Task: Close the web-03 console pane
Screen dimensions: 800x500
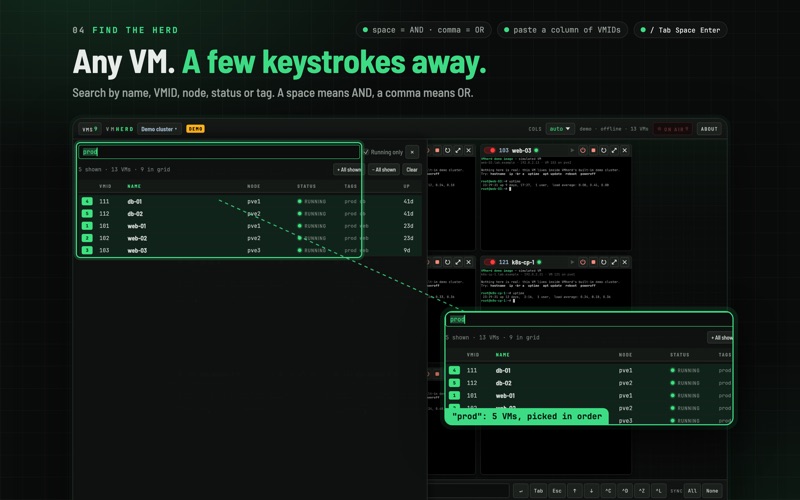Action: [x=624, y=151]
